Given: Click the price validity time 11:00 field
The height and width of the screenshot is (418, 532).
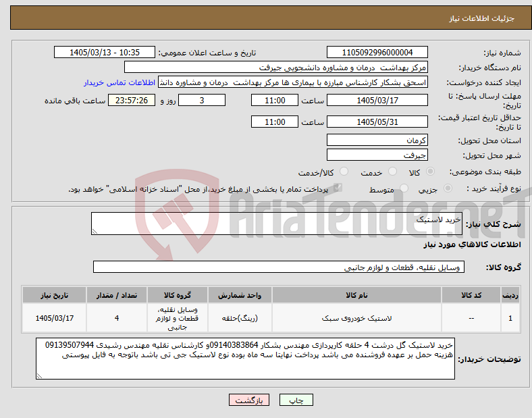Looking at the screenshot, I should click(275, 122).
